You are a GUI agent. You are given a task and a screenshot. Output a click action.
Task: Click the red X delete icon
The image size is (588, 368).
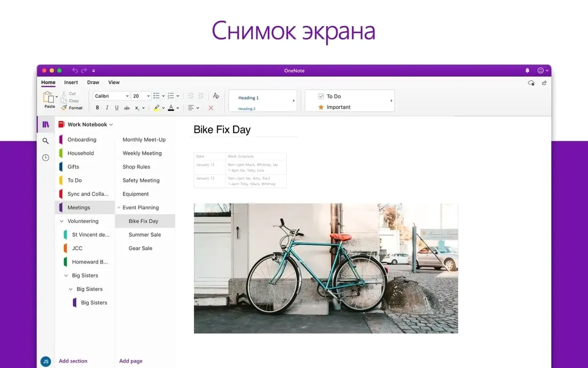pyautogui.click(x=211, y=108)
